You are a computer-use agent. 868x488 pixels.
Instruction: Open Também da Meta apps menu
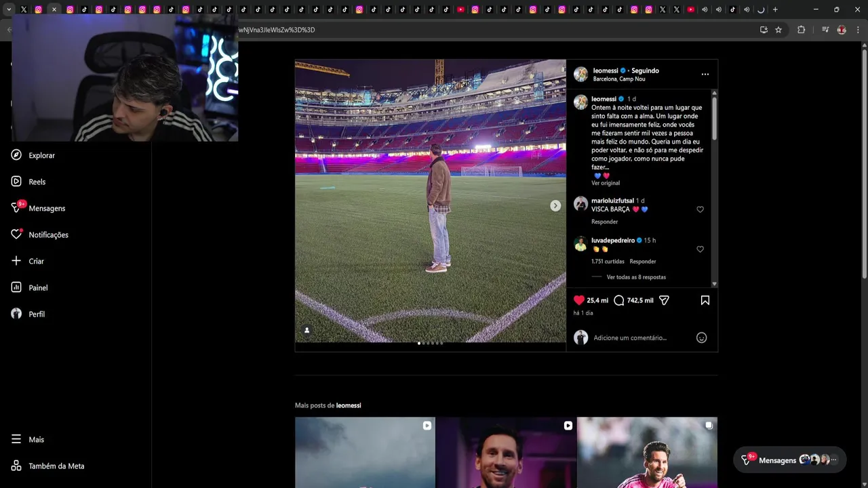coord(48,466)
